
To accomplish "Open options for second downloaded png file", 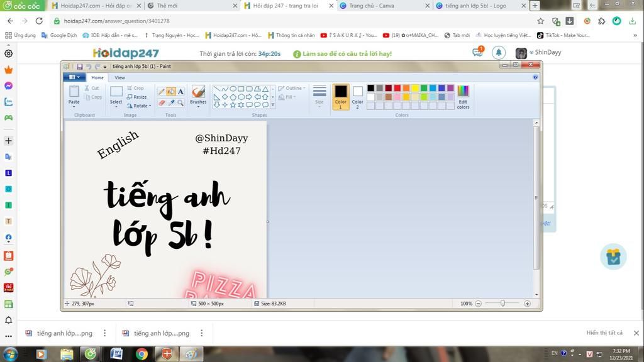I will pos(202,333).
